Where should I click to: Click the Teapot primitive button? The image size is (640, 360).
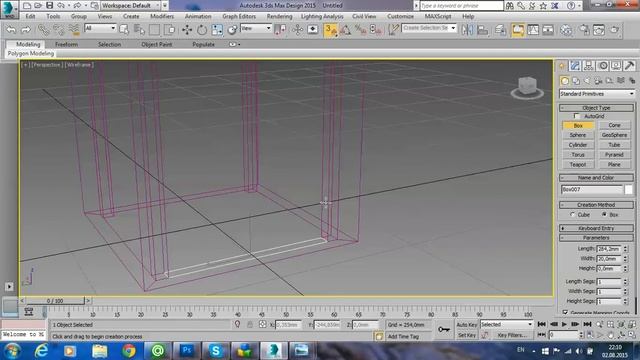tap(578, 164)
